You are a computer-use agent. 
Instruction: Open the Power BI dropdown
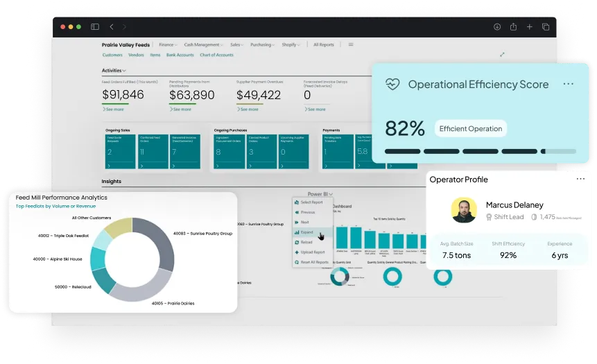pyautogui.click(x=320, y=194)
